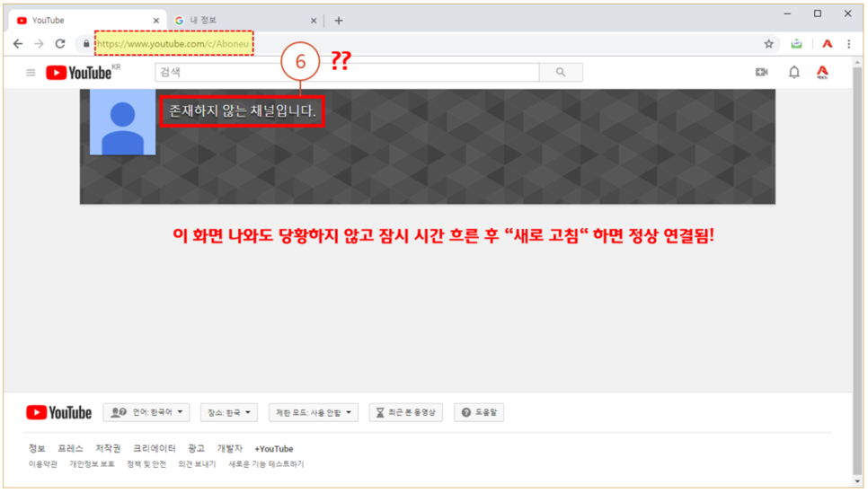Open the 언어: 한국어 language dropdown
The width and height of the screenshot is (868, 493).
(x=146, y=413)
